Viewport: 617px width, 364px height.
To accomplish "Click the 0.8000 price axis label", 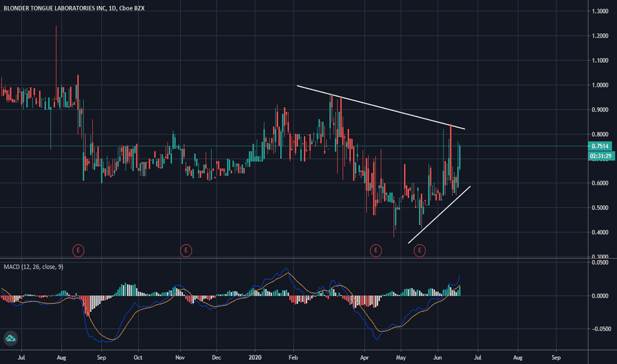I will (x=600, y=134).
